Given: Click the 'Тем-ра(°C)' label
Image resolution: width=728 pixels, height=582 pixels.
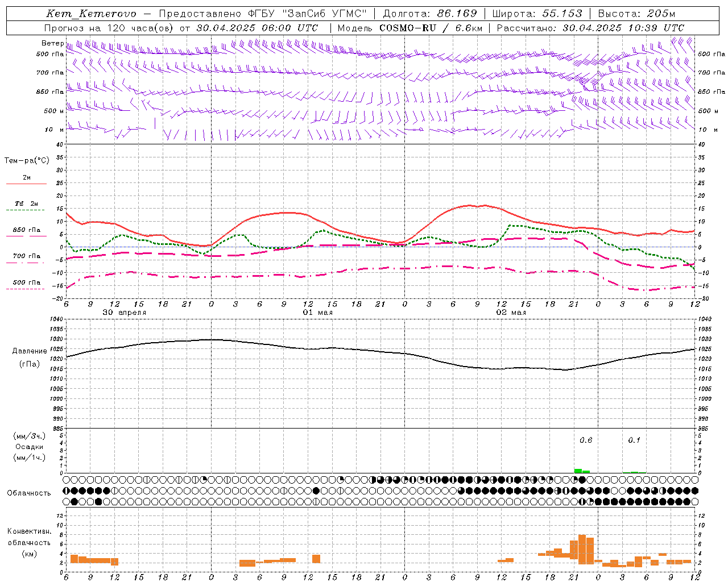Looking at the screenshot, I should [x=27, y=160].
